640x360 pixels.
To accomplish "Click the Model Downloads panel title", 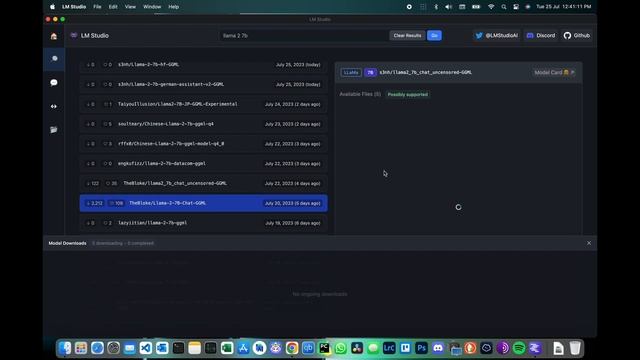I will [x=67, y=243].
